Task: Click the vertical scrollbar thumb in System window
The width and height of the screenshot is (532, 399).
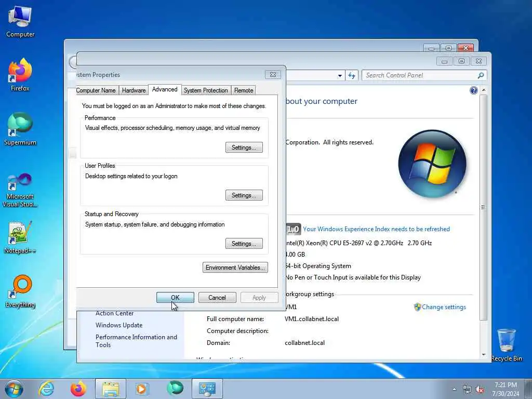Action: coord(484,207)
